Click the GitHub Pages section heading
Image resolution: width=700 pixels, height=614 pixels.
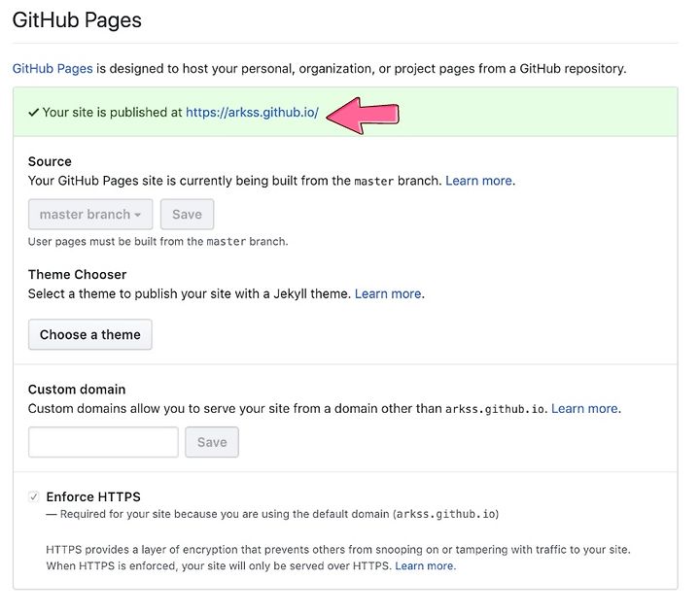point(77,20)
